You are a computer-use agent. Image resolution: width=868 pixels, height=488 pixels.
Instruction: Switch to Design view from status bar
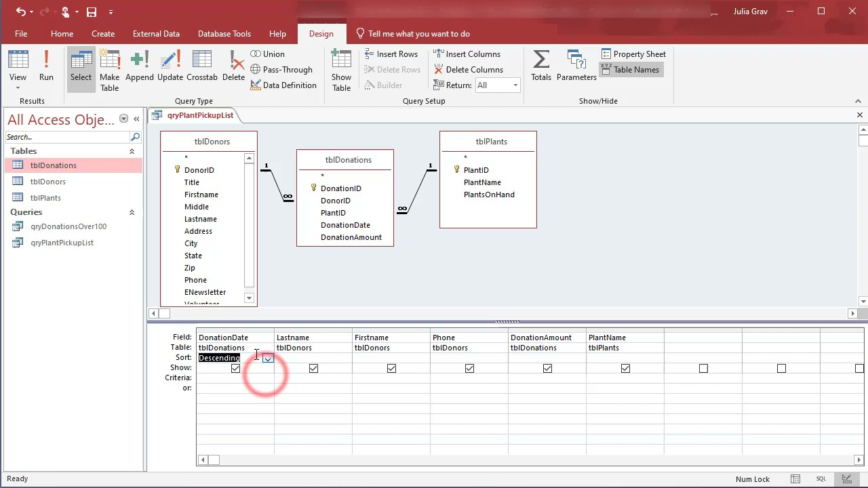tap(846, 479)
